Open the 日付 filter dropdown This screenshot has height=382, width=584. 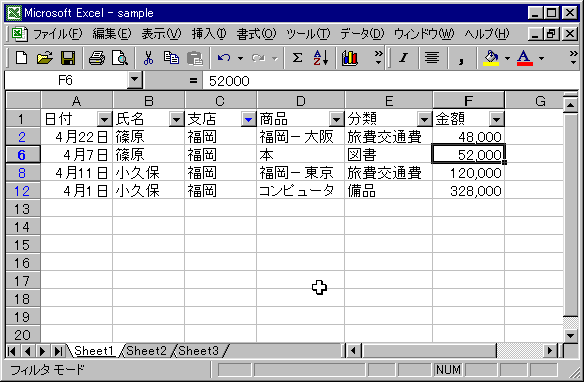click(104, 120)
